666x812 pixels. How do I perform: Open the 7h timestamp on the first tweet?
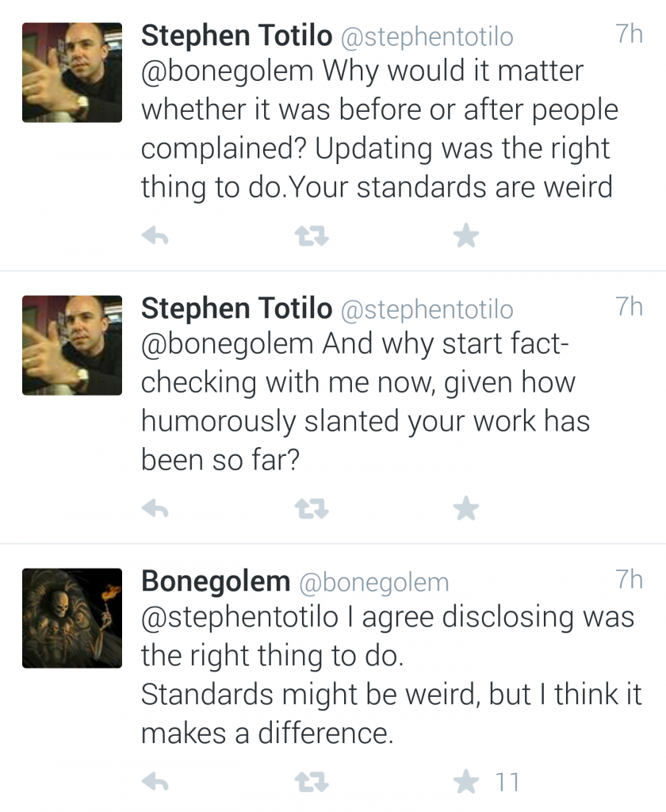click(x=629, y=34)
